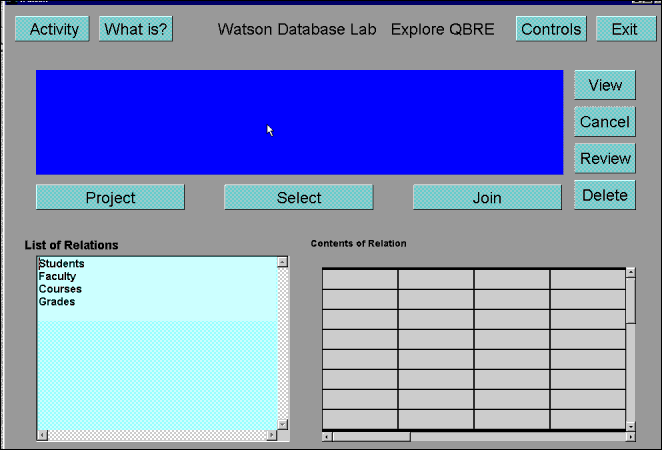Open the Controls button

[x=551, y=29]
